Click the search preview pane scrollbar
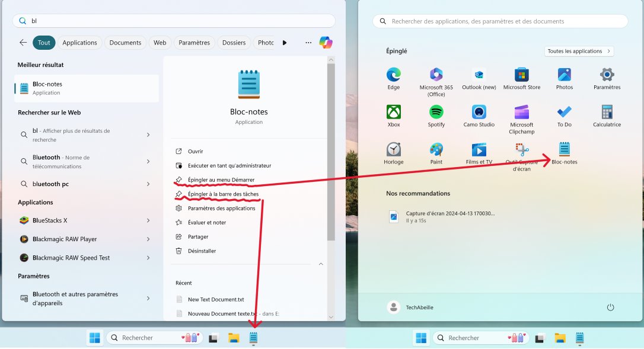This screenshot has width=644, height=349. tap(331, 152)
